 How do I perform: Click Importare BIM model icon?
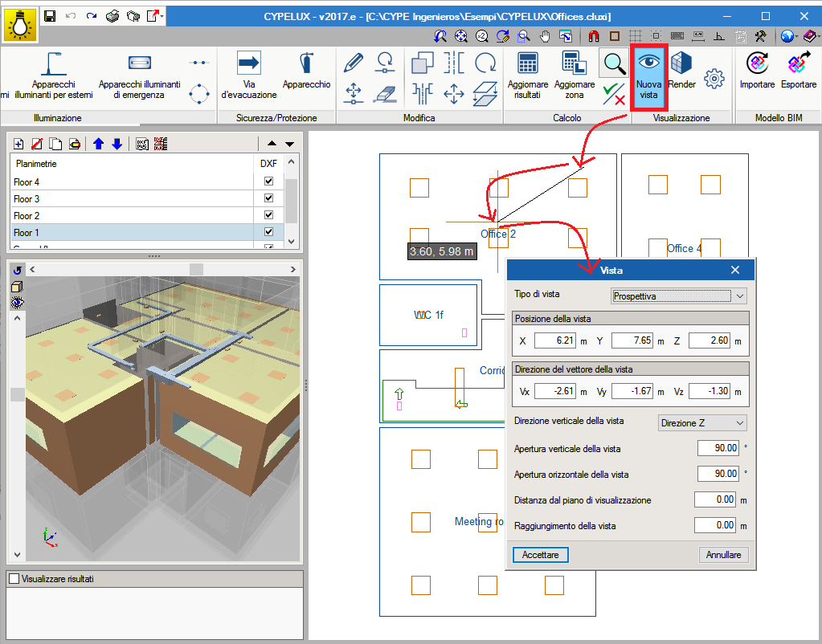coord(758,71)
